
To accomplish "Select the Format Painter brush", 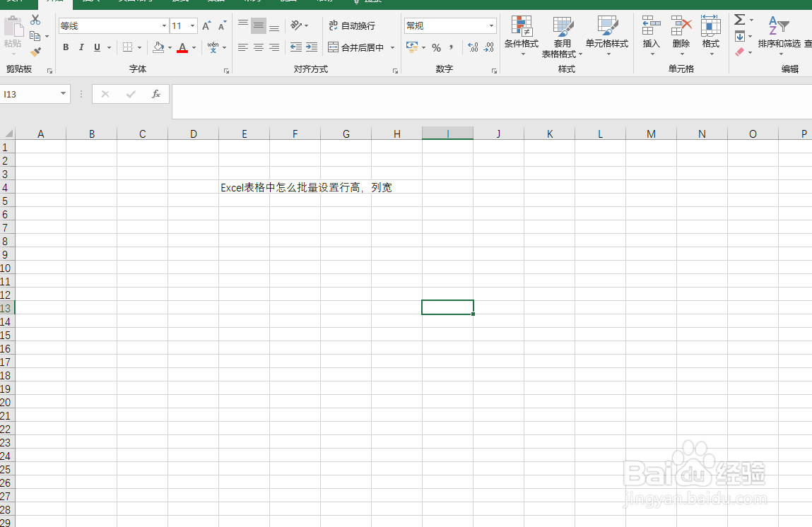I will [35, 52].
